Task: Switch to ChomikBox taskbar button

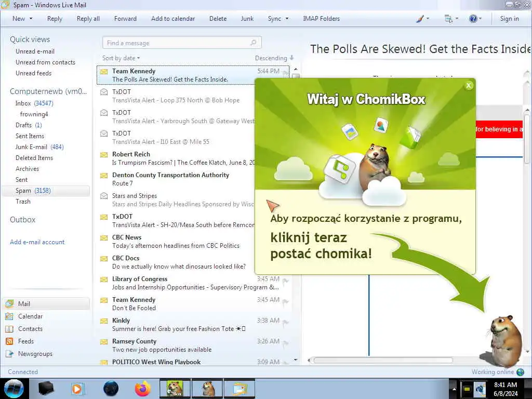Action: [175, 389]
